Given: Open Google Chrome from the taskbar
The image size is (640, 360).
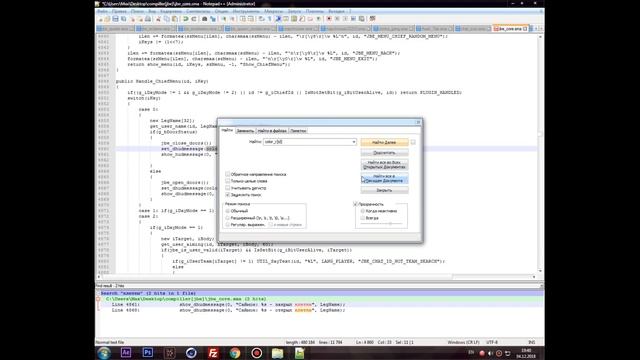Looking at the screenshot, I should 235,353.
